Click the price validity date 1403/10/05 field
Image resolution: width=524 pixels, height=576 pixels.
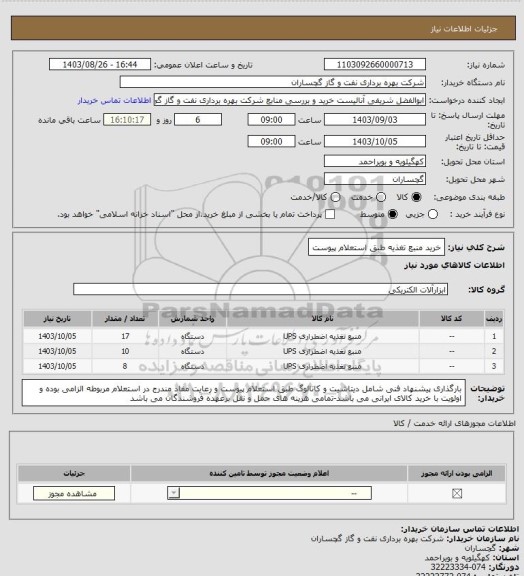[x=375, y=141]
